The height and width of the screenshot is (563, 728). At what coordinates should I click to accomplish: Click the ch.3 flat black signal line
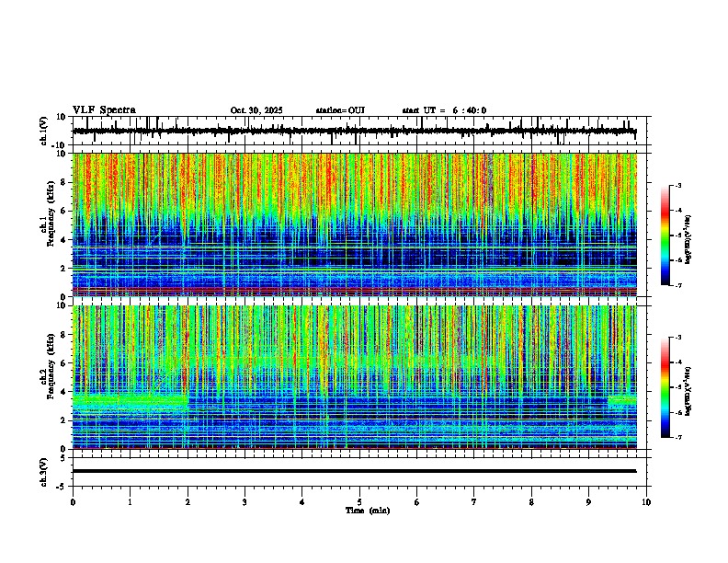[354, 471]
